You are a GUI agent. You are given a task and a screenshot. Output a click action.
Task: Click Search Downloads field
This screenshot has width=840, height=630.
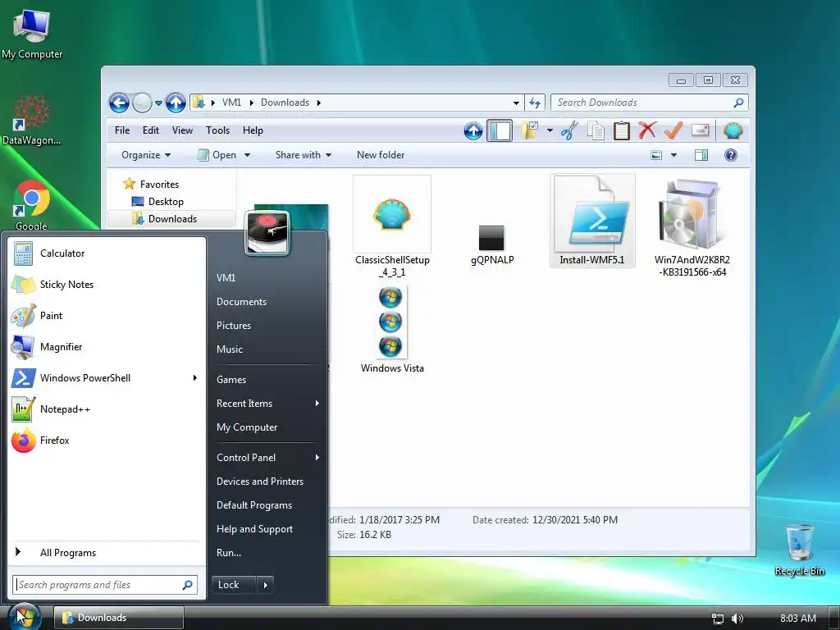coord(650,103)
